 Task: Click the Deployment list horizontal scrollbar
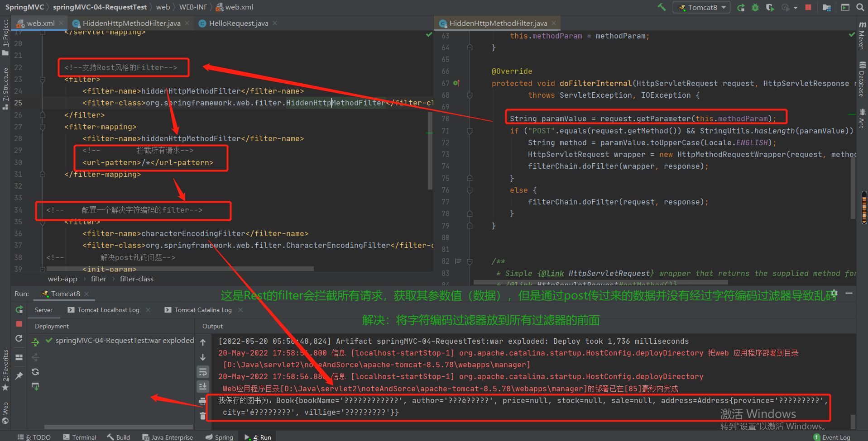pyautogui.click(x=119, y=427)
